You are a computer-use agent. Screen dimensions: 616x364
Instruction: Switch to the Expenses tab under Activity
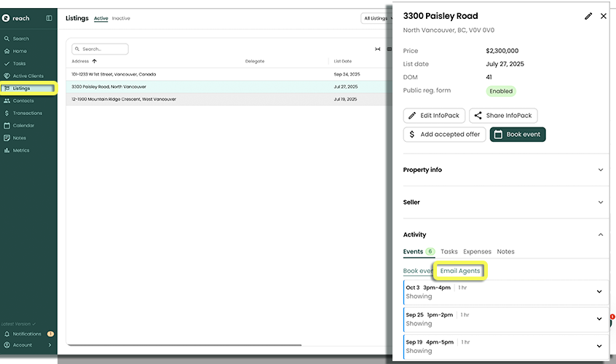pos(477,252)
